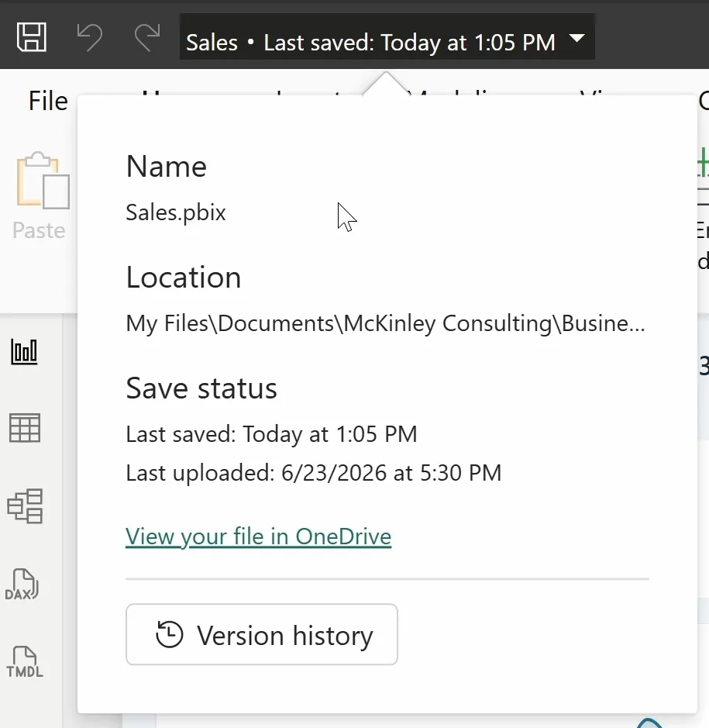Open TMDL view icon

click(x=25, y=661)
